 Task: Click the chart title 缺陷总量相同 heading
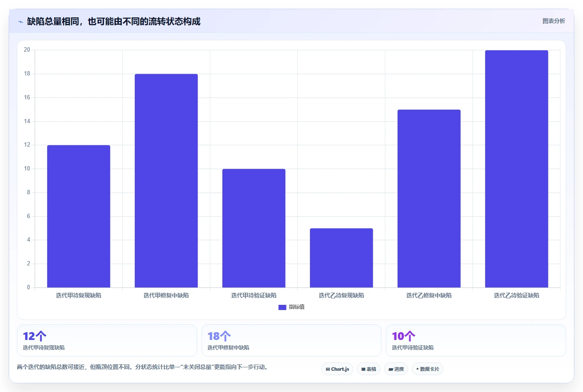[x=114, y=22]
